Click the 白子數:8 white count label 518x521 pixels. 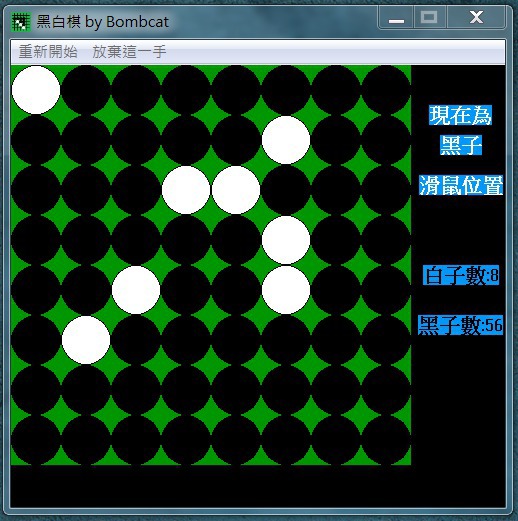pos(461,275)
